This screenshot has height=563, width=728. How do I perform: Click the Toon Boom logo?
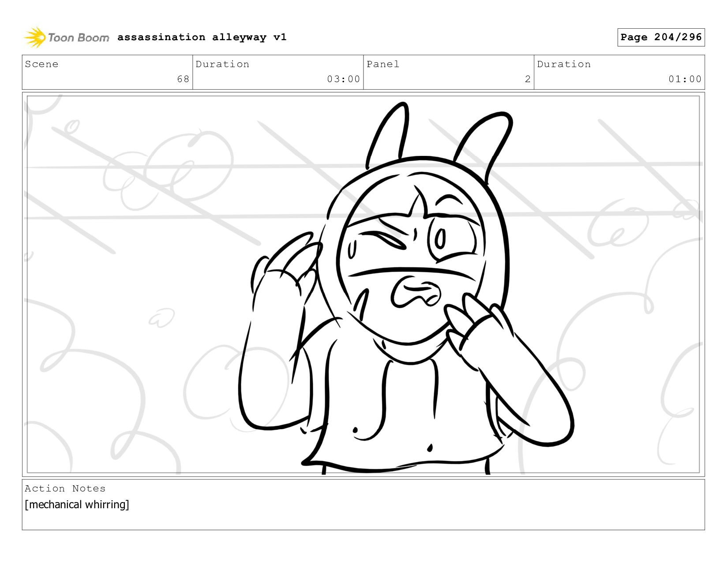[x=66, y=38]
